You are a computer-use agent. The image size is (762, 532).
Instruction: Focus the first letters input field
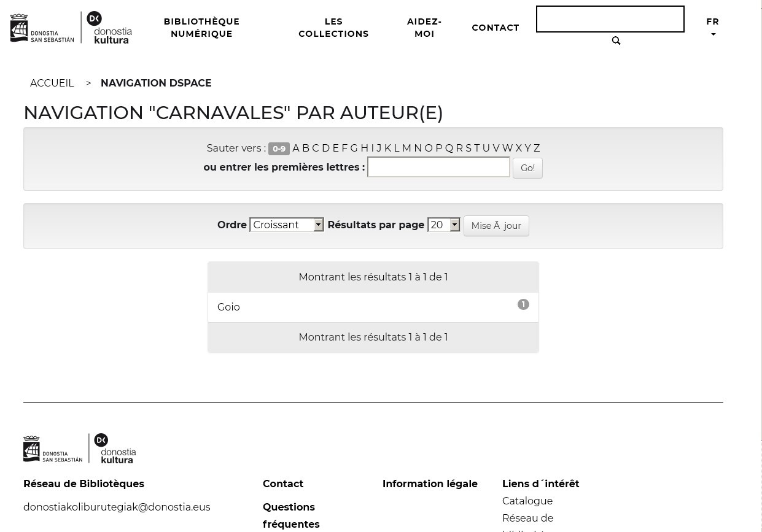[x=438, y=167]
